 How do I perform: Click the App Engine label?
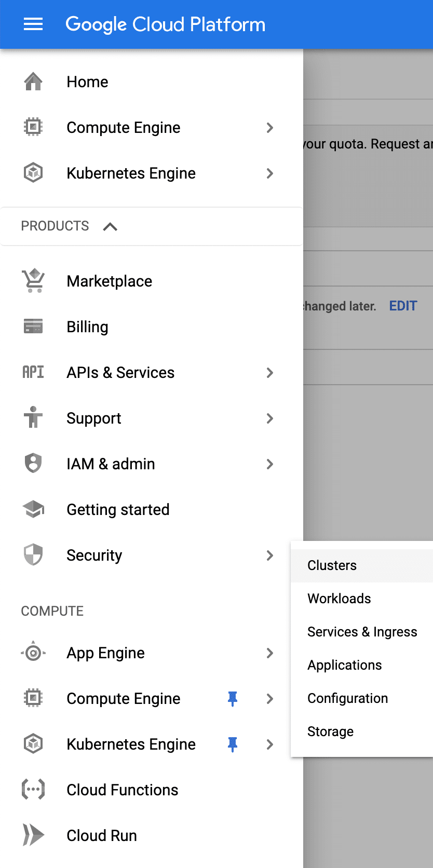(x=105, y=653)
